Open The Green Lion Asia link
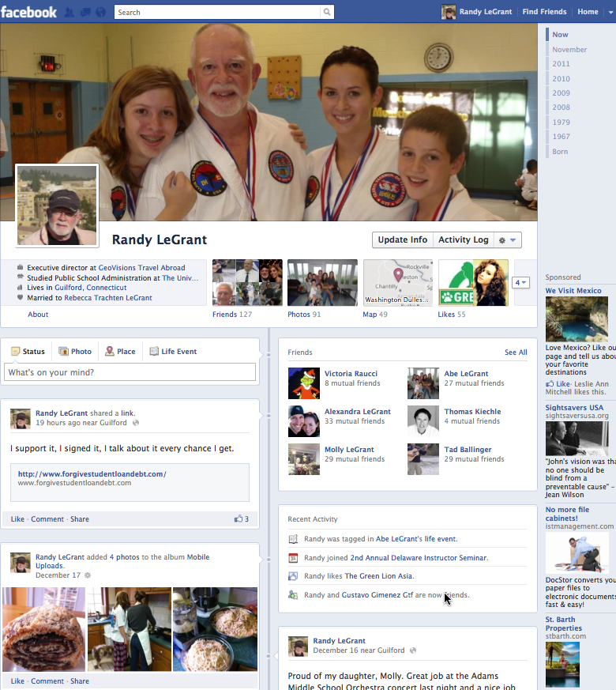Viewport: 616px width, 690px height. 378,575
